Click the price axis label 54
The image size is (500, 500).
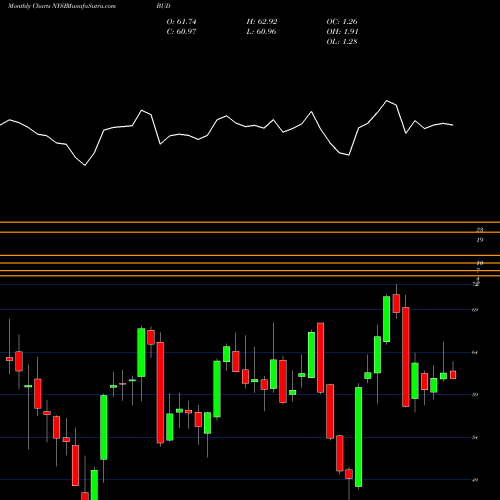pos(475,437)
